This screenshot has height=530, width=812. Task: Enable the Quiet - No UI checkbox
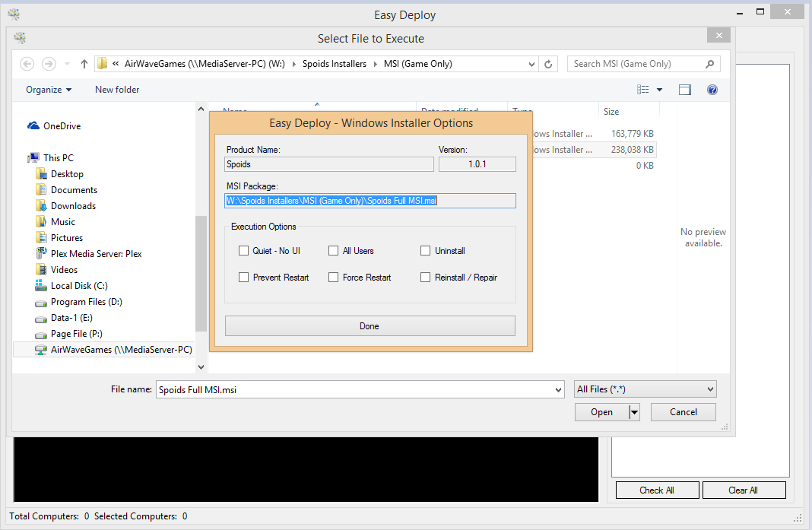coord(243,251)
